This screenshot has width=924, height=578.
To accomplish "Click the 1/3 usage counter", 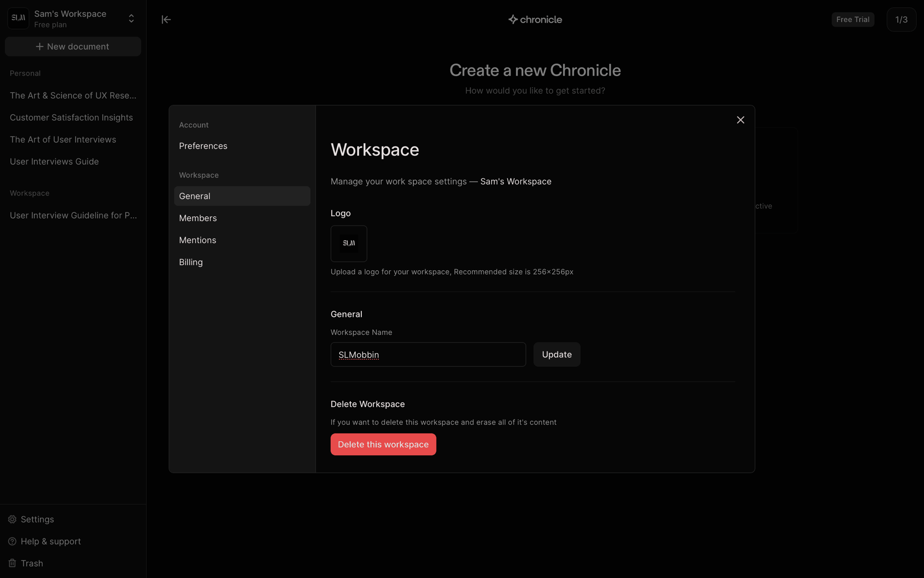I will click(901, 19).
